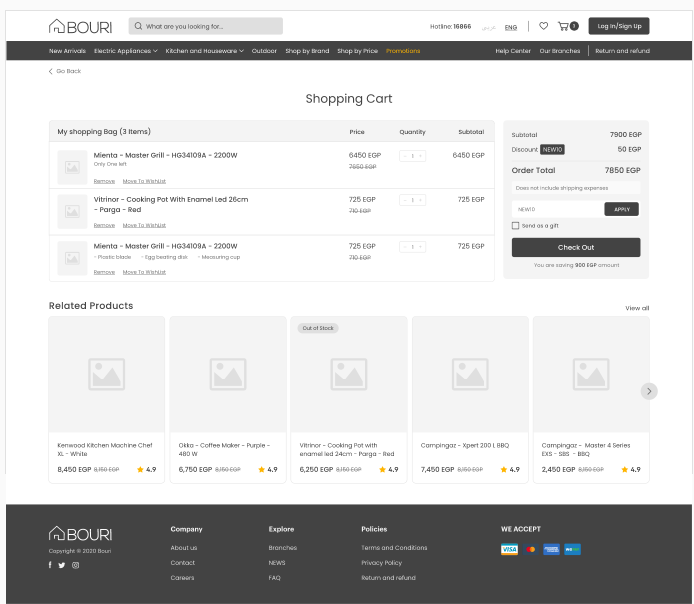Open Campingaz Xpert 200 L BBQ image
The image size is (694, 604).
point(470,374)
